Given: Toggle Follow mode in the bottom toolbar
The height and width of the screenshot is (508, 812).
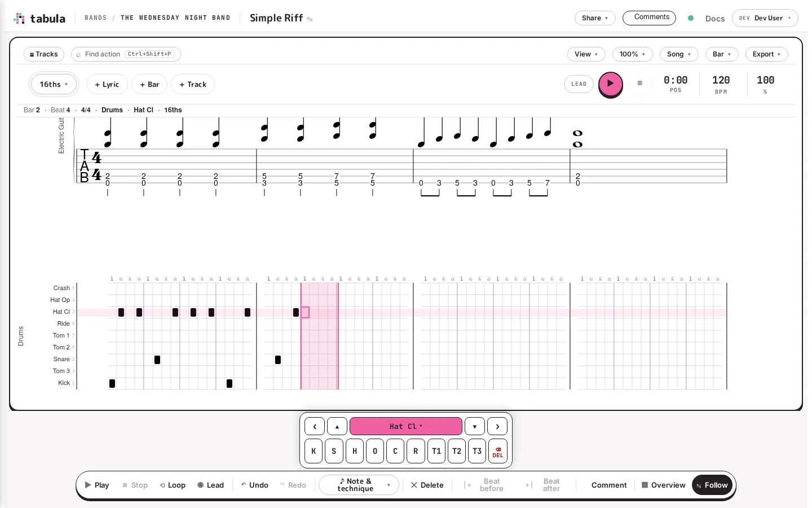Looking at the screenshot, I should click(712, 485).
